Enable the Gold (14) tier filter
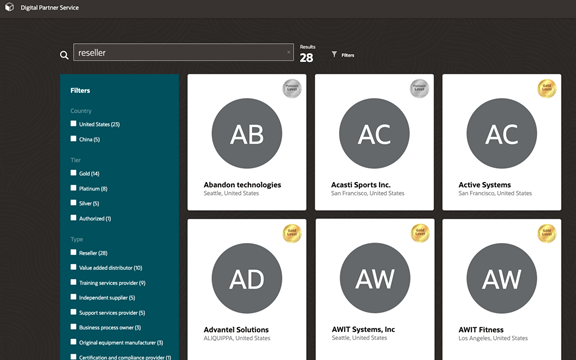The width and height of the screenshot is (576, 360). [x=73, y=173]
